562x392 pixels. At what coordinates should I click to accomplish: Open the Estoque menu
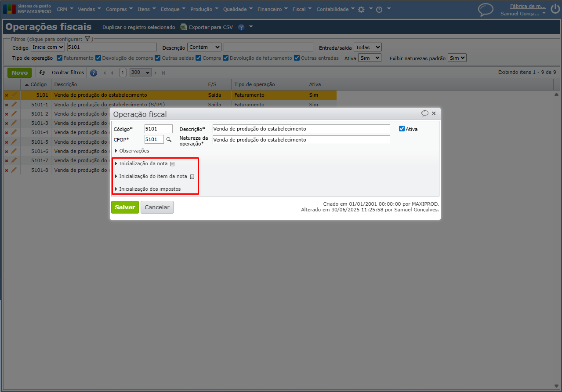(173, 9)
